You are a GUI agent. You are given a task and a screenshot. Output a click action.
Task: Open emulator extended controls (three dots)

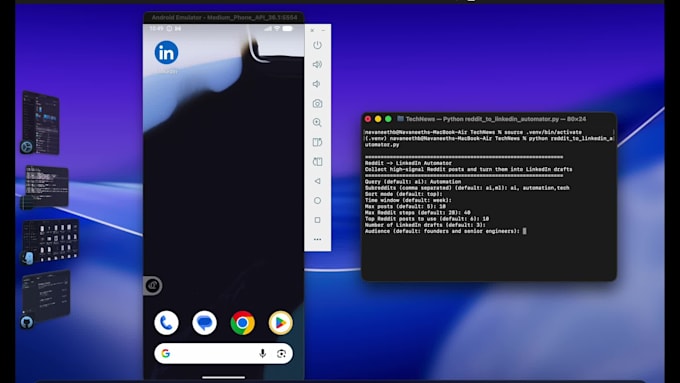click(317, 239)
